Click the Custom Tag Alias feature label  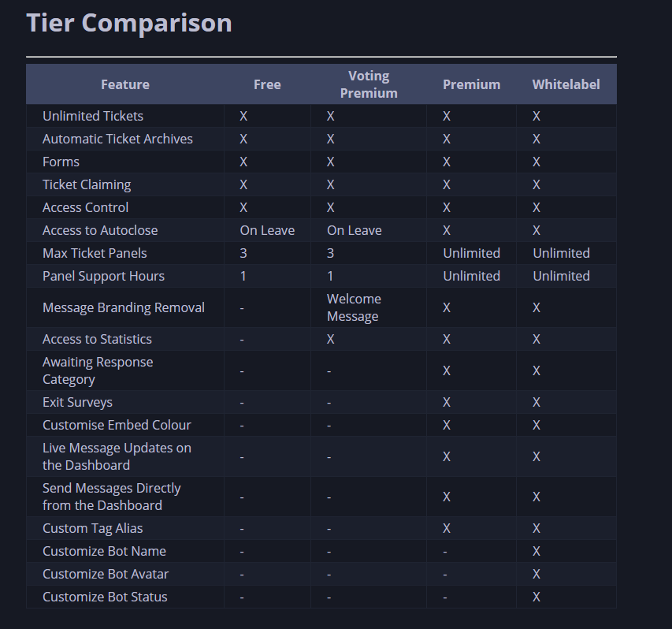92,528
